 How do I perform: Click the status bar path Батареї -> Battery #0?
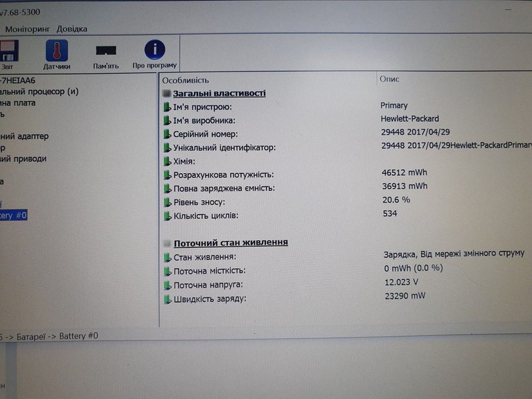pyautogui.click(x=57, y=336)
